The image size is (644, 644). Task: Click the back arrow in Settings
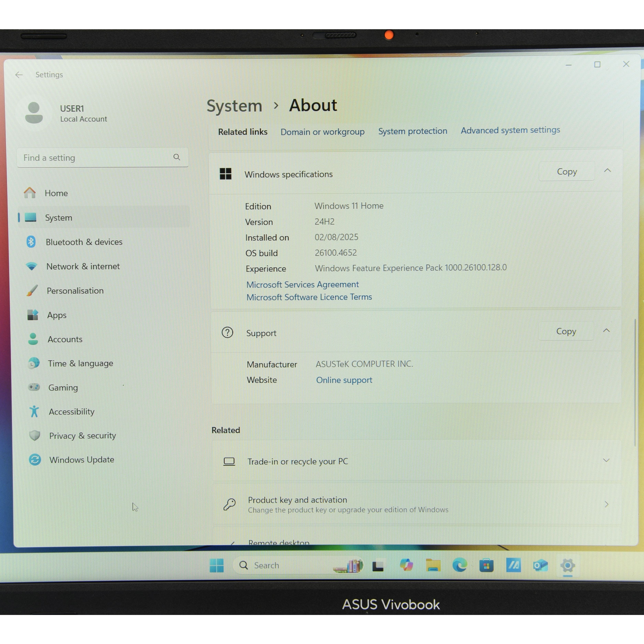(x=19, y=75)
